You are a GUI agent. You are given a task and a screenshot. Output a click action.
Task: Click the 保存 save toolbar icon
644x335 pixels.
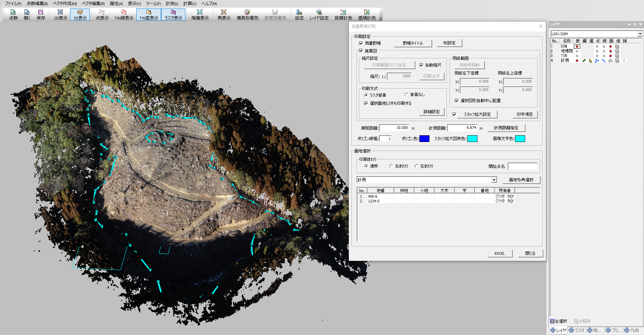pyautogui.click(x=41, y=14)
